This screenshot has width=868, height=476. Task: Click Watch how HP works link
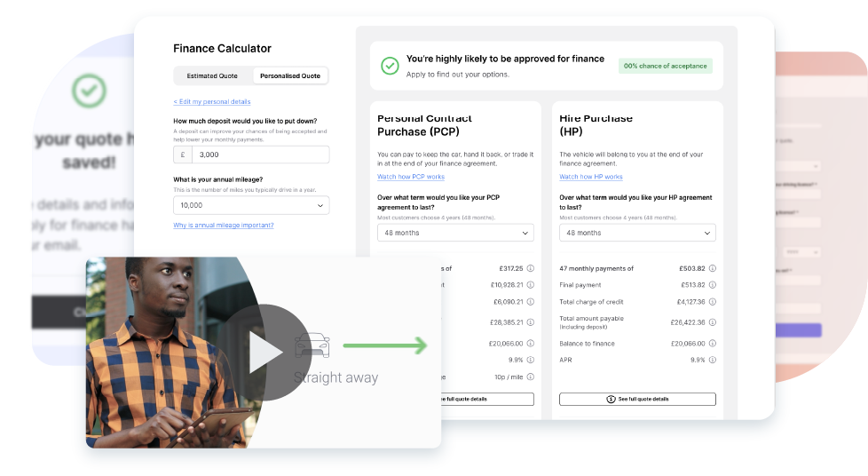click(x=591, y=177)
